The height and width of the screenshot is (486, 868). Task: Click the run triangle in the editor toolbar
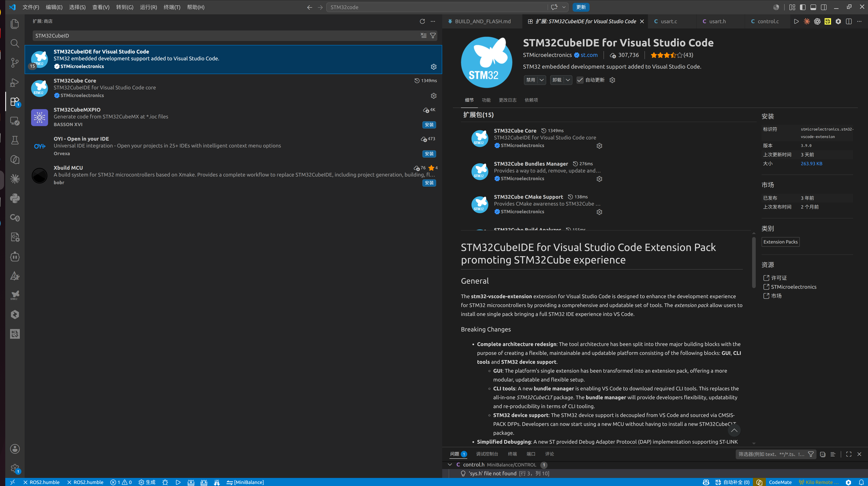(x=796, y=21)
